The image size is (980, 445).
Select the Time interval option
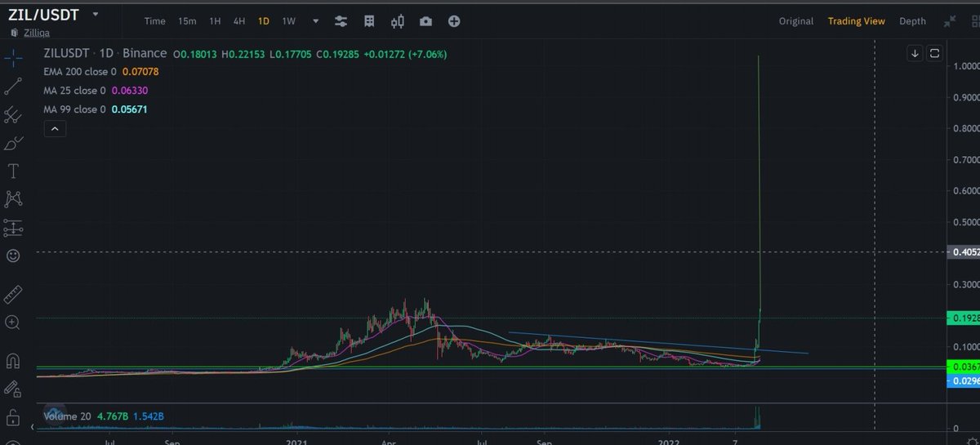(154, 21)
